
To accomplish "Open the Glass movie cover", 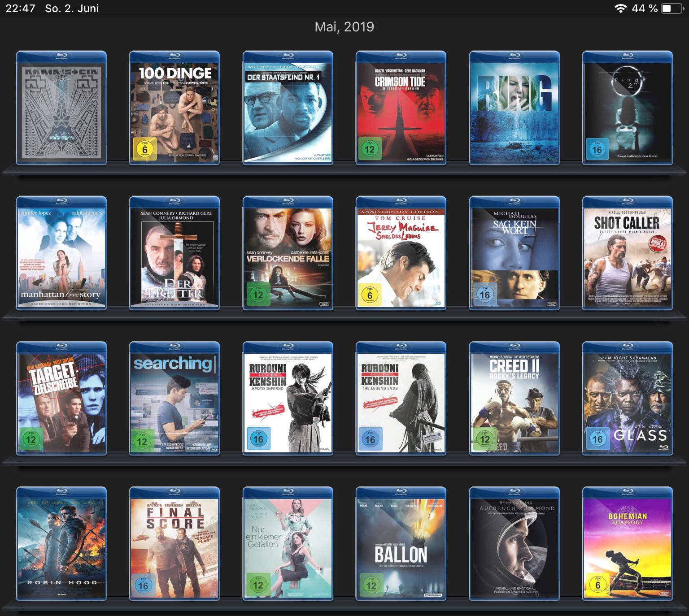I will click(x=628, y=399).
